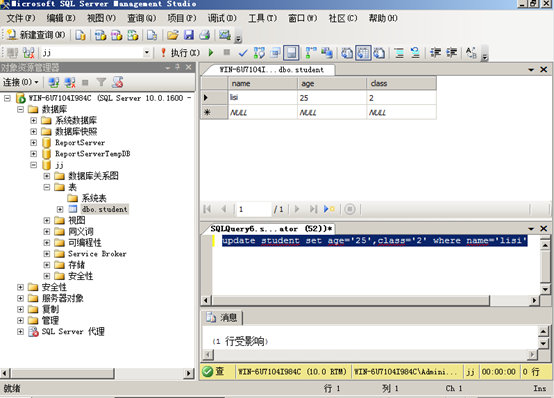The image size is (554, 398).
Task: Switch to the dbo.student table tab
Action: click(x=271, y=70)
